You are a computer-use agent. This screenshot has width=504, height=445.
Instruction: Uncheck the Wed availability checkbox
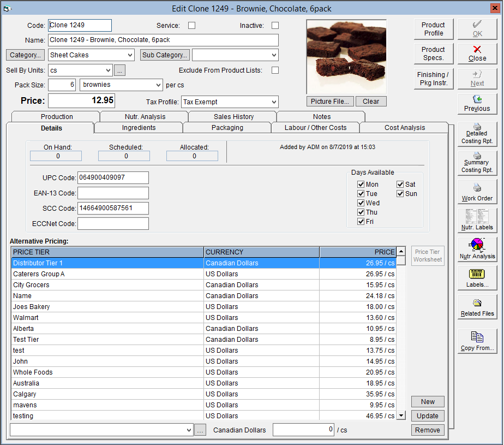(x=361, y=203)
